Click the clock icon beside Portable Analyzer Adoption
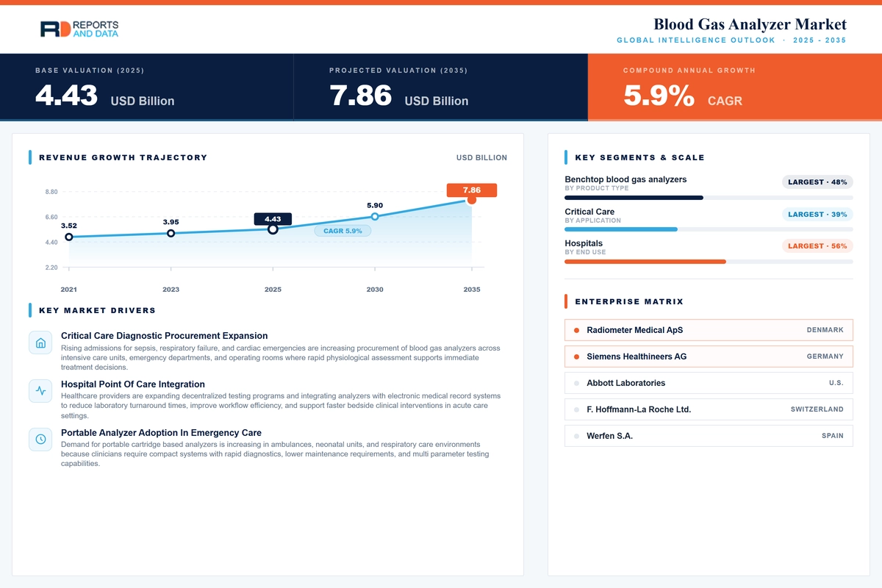Viewport: 882px width, 588px height. point(40,440)
